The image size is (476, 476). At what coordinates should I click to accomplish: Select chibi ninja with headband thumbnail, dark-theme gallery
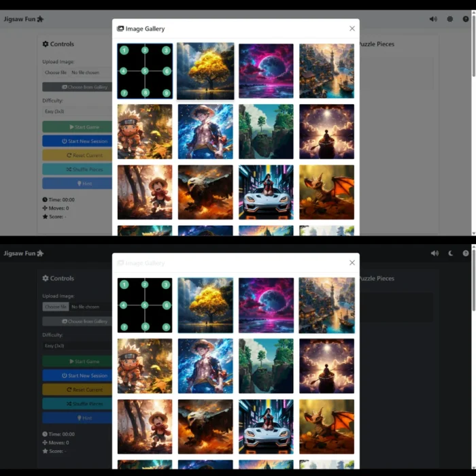145,366
